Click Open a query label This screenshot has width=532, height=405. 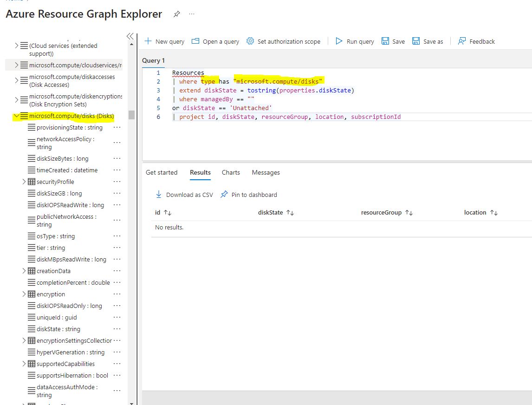point(221,41)
